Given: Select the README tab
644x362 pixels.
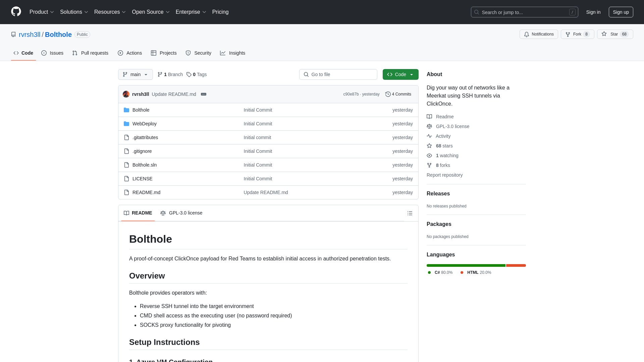Looking at the screenshot, I should click(x=138, y=213).
